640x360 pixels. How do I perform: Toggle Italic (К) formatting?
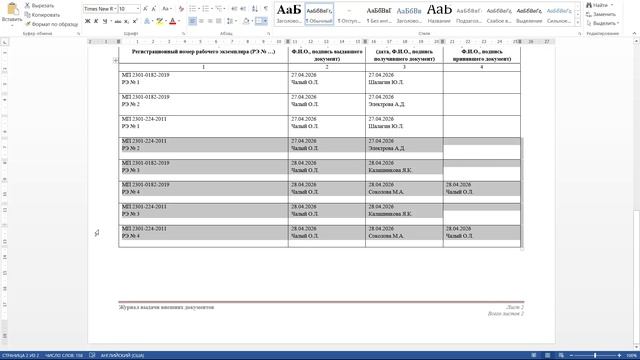(96, 21)
